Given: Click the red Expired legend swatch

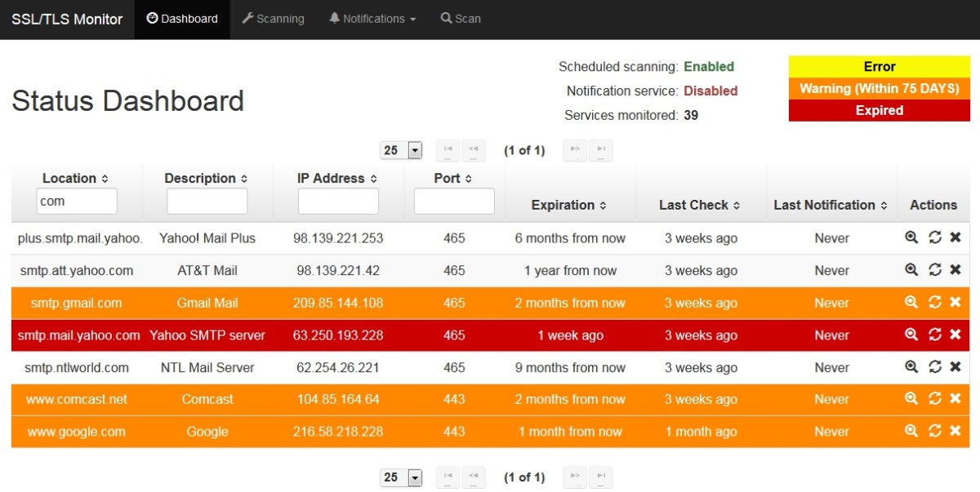Looking at the screenshot, I should pos(879,110).
